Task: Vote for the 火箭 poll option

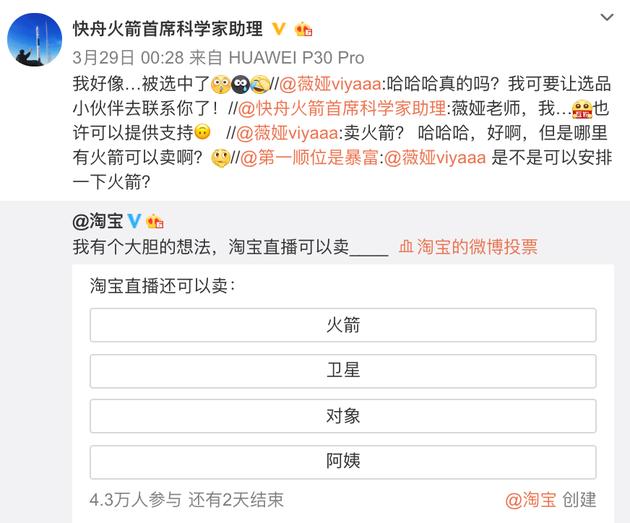Action: click(x=343, y=325)
